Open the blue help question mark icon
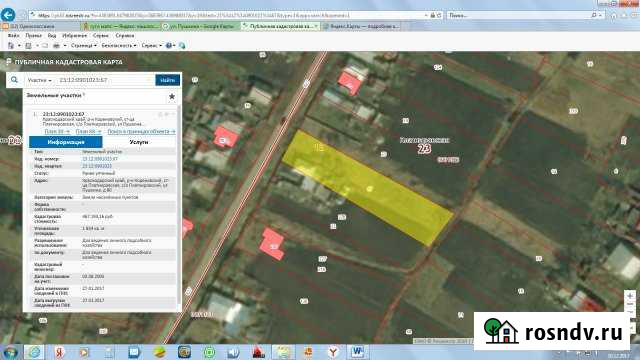This screenshot has height=360, width=640. tap(169, 45)
